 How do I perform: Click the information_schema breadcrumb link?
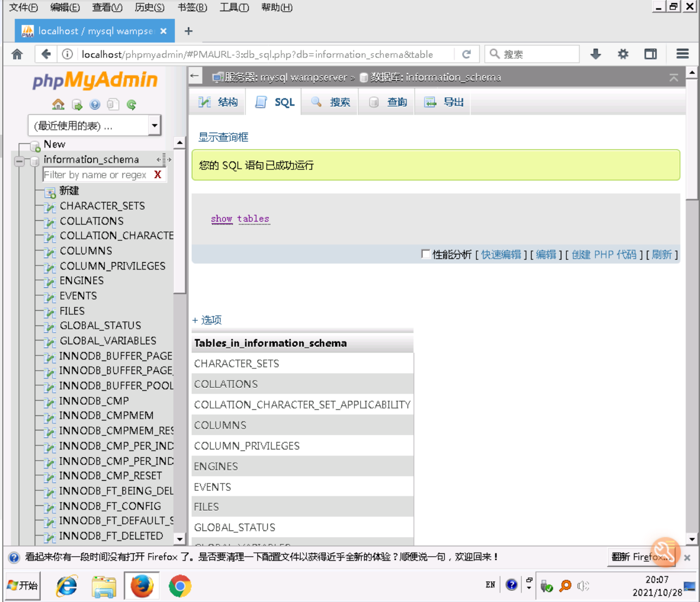(x=453, y=77)
